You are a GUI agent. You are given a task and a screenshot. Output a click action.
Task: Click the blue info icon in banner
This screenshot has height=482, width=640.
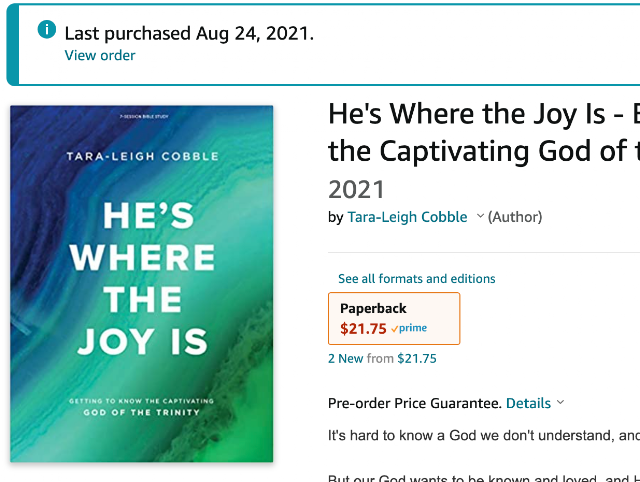pyautogui.click(x=47, y=30)
